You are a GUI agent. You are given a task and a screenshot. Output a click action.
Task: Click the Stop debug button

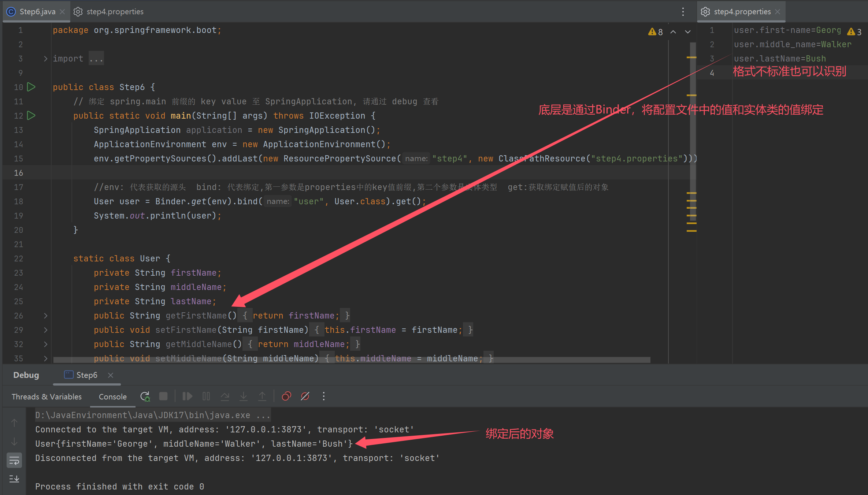tap(163, 397)
